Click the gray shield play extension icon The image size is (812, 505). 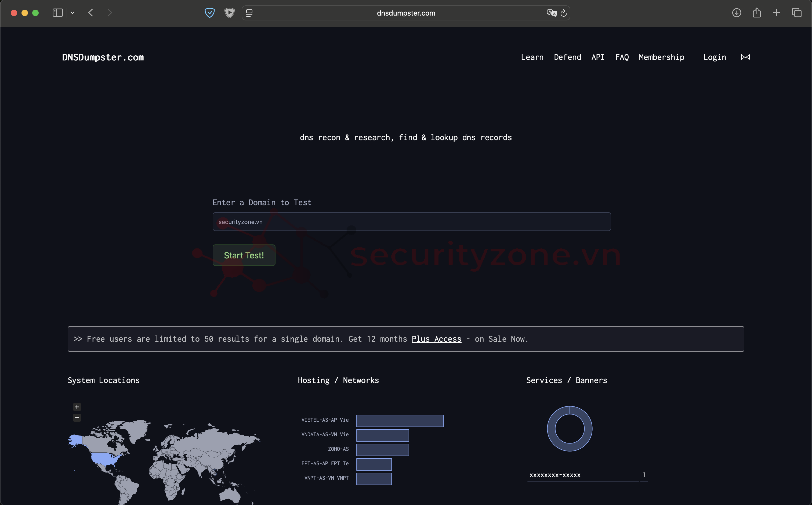click(229, 13)
